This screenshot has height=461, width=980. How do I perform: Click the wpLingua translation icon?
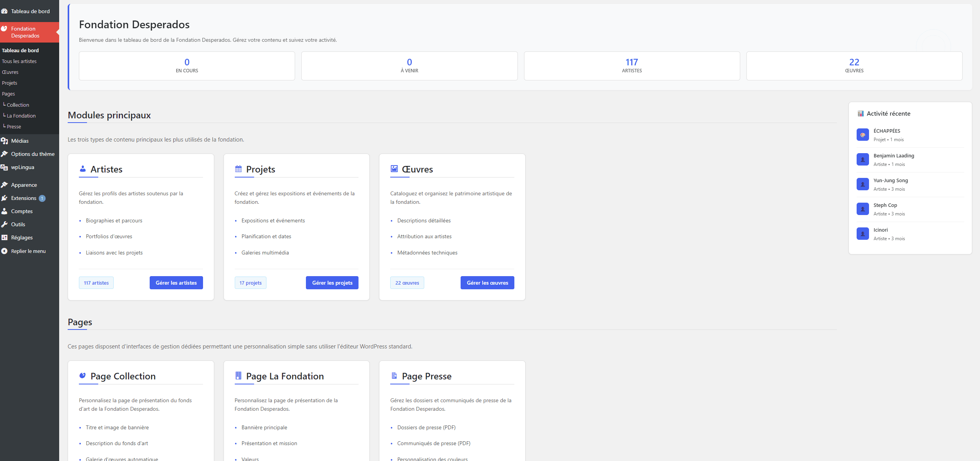pyautogui.click(x=4, y=167)
